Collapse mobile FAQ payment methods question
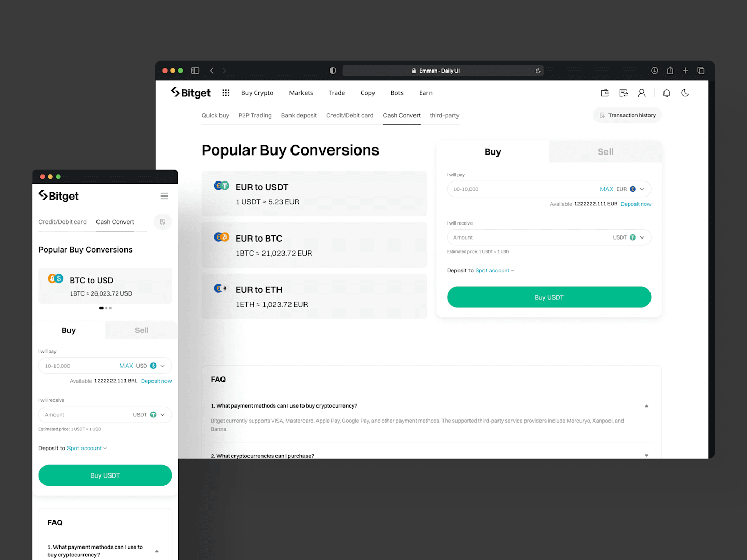This screenshot has height=560, width=747. tap(157, 551)
